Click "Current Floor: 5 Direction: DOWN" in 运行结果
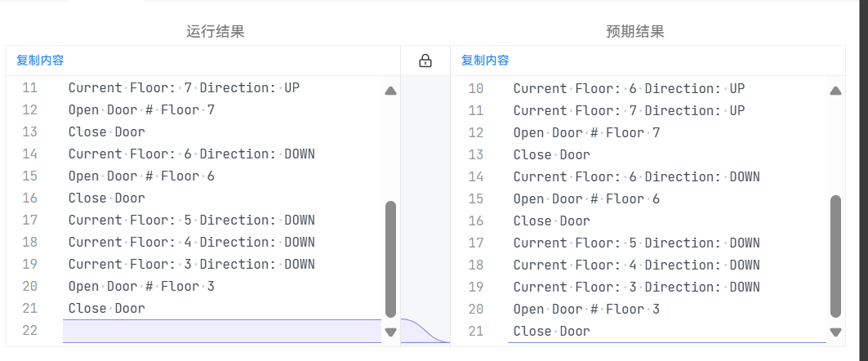The image size is (868, 361). (x=191, y=220)
